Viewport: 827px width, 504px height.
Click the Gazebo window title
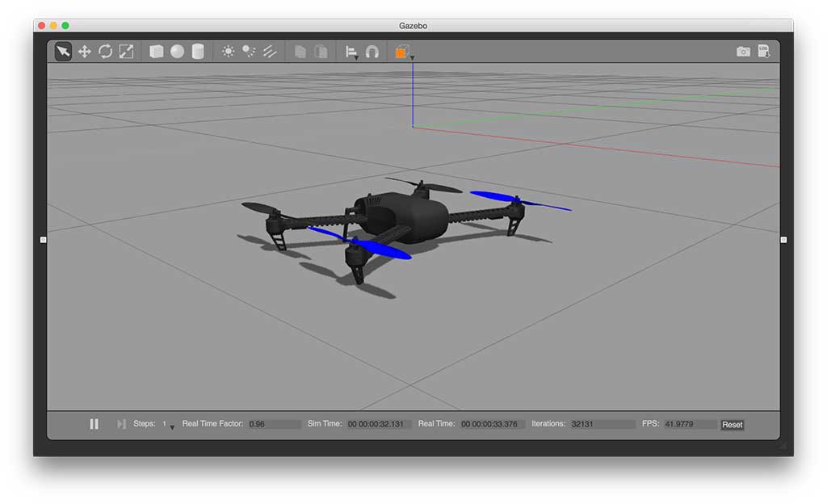click(x=413, y=25)
